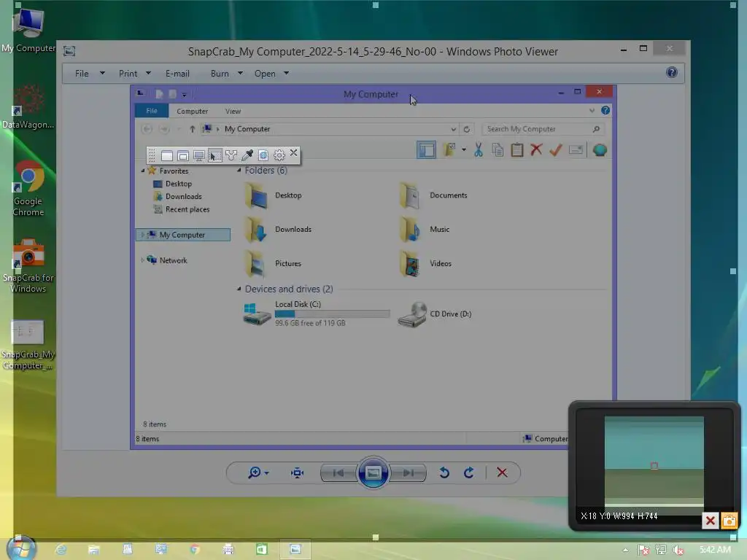
Task: Click the magnifier zoom button
Action: click(x=255, y=472)
